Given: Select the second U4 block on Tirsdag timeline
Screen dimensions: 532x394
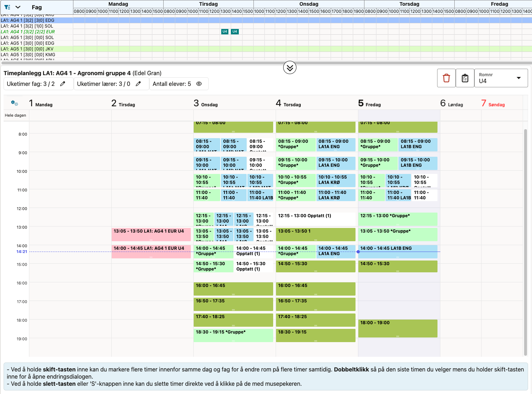Looking at the screenshot, I should point(235,31).
